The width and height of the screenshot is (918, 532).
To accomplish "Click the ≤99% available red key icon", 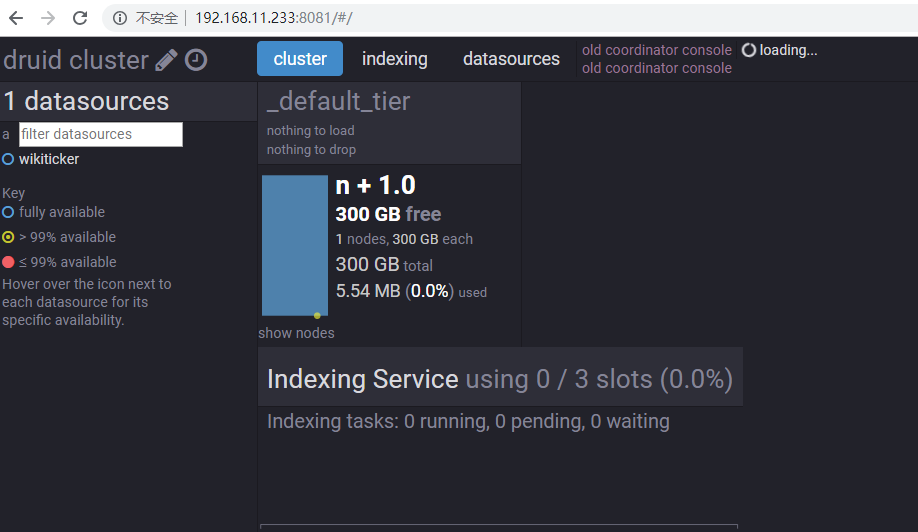I will tap(8, 262).
